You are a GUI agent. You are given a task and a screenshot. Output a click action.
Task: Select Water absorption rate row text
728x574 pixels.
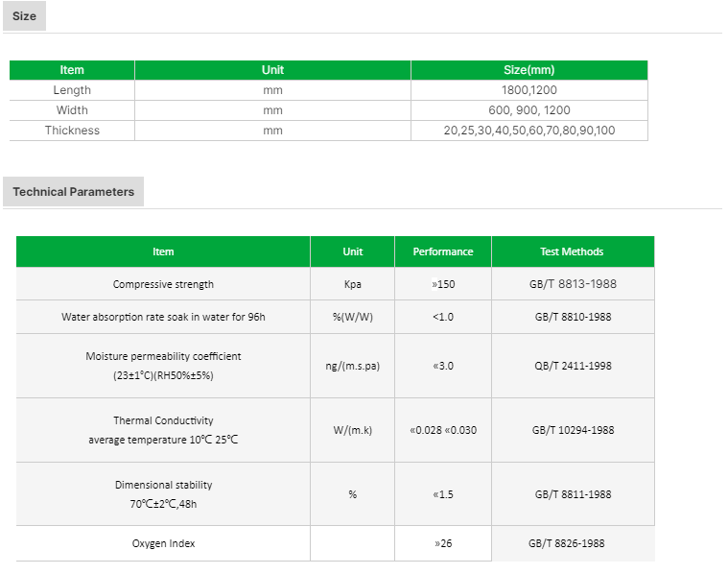click(x=163, y=317)
